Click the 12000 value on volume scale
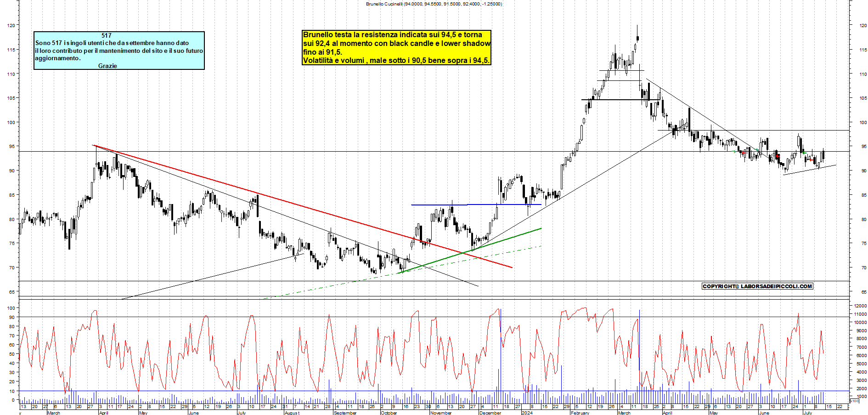This screenshot has height=415, width=868. pos(860,306)
